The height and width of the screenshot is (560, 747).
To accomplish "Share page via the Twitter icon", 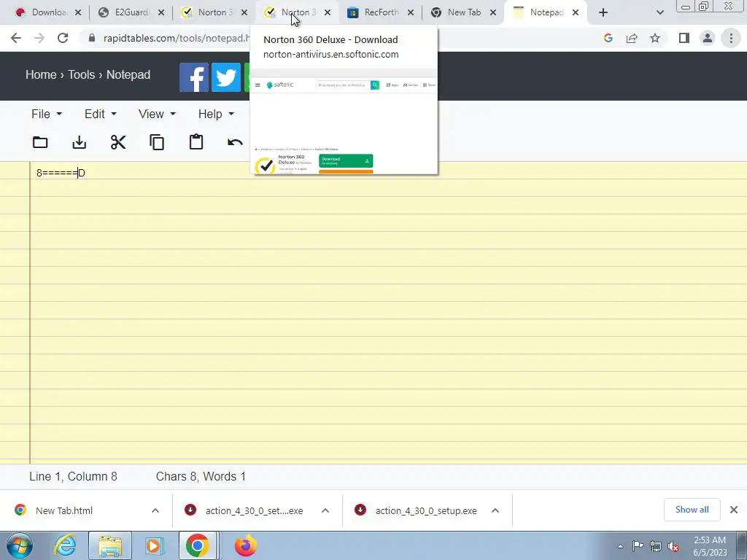I will coord(226,77).
